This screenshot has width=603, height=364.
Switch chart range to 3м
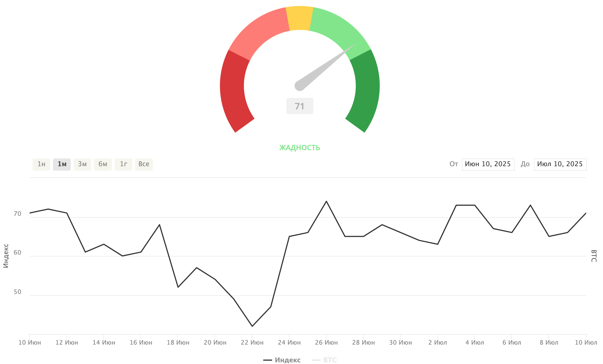point(82,164)
